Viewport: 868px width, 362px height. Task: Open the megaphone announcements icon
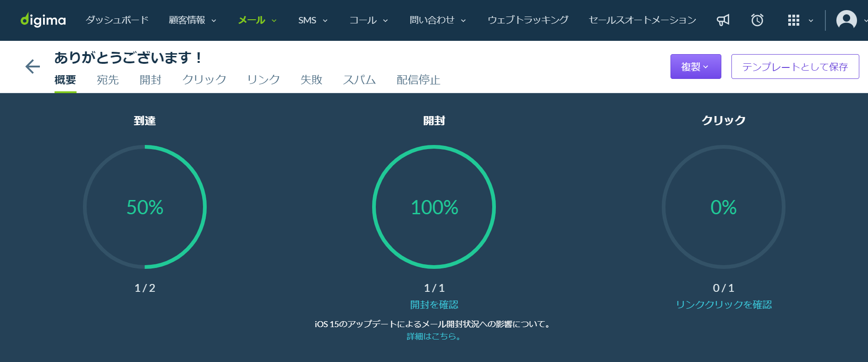point(723,20)
